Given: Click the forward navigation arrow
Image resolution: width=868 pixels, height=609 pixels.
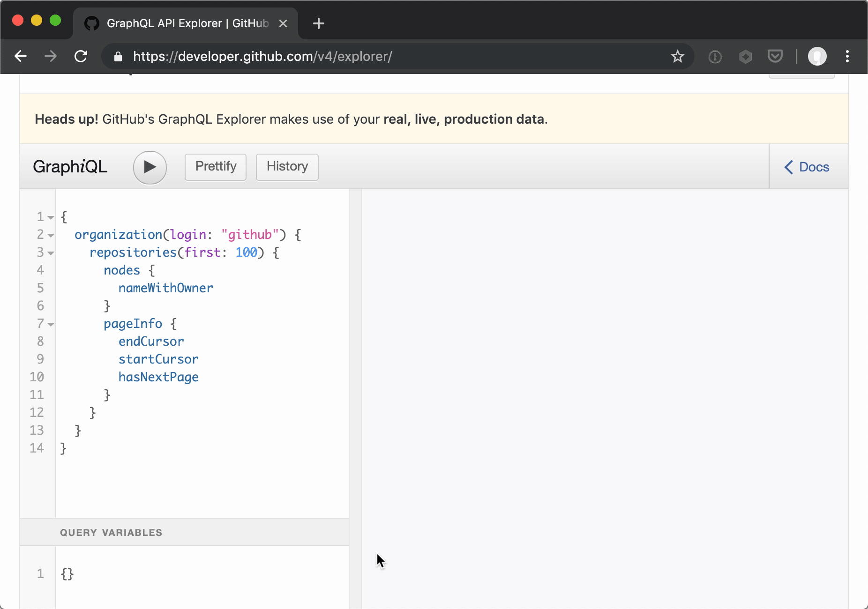Looking at the screenshot, I should [50, 56].
